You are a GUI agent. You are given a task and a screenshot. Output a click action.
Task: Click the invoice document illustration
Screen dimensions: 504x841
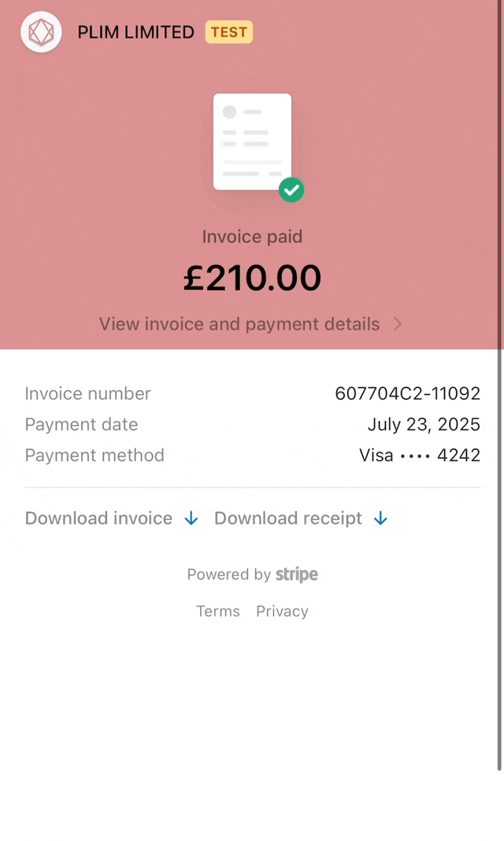click(252, 142)
